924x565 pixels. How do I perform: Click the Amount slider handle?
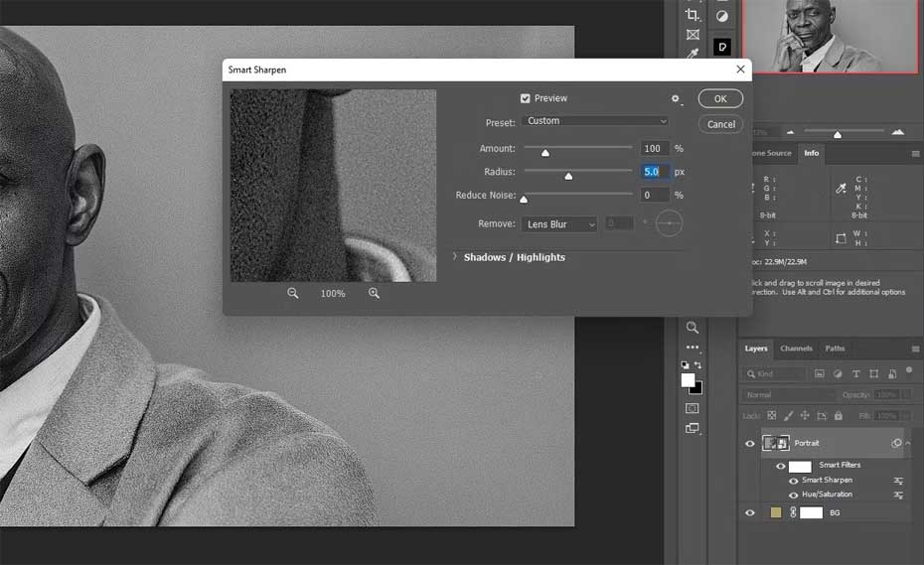click(544, 153)
